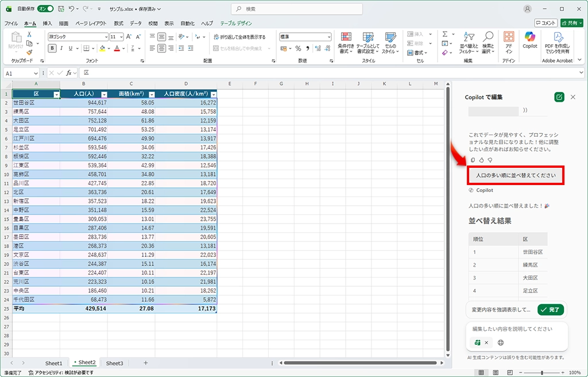Open the Insert (挿入) ribbon tab
This screenshot has height=377, width=588.
(x=47, y=24)
